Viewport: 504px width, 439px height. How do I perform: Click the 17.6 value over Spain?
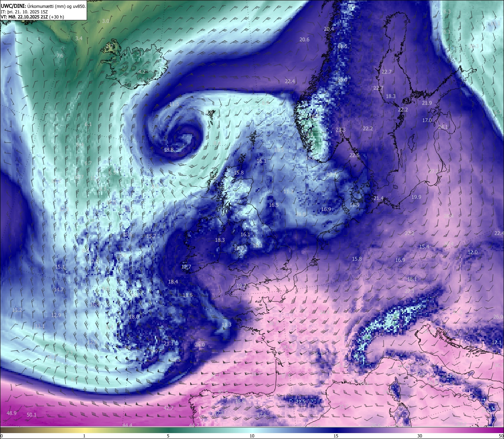point(261,415)
